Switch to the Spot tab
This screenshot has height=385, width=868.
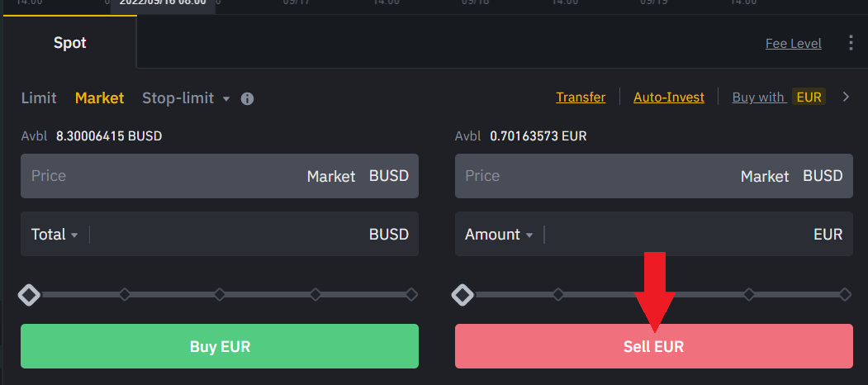tap(70, 43)
